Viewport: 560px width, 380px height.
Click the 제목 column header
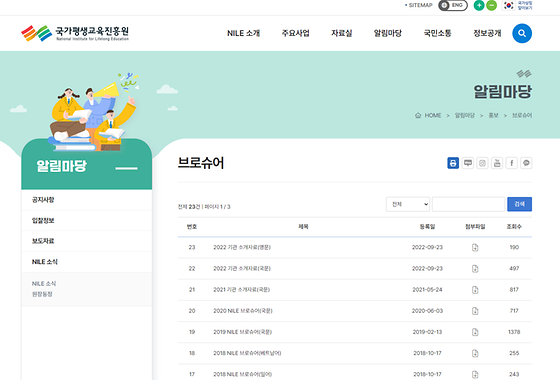303,227
